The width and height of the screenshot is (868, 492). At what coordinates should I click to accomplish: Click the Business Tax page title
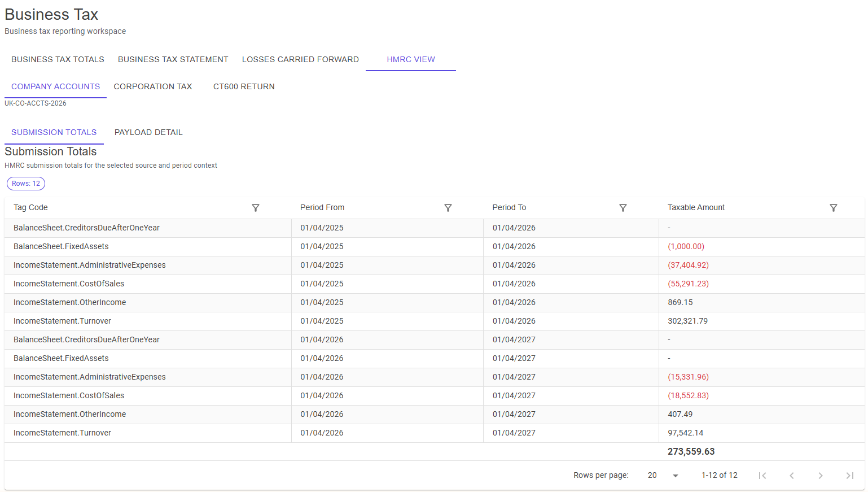[51, 14]
